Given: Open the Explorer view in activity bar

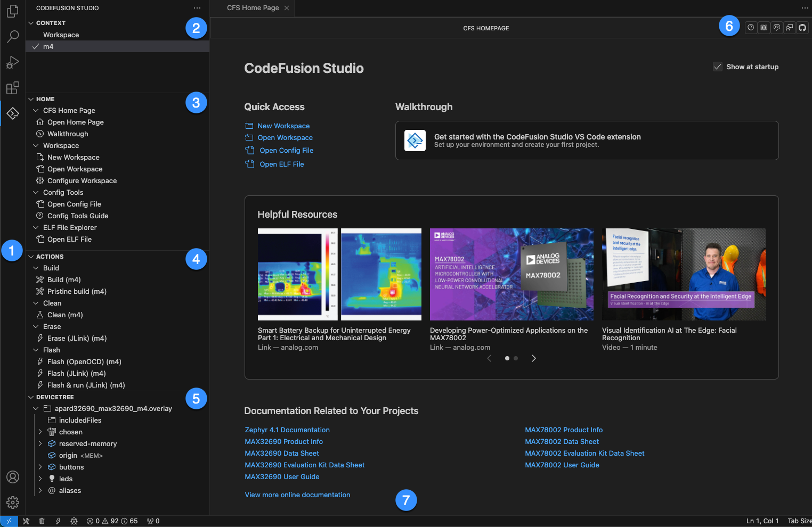Looking at the screenshot, I should [13, 11].
